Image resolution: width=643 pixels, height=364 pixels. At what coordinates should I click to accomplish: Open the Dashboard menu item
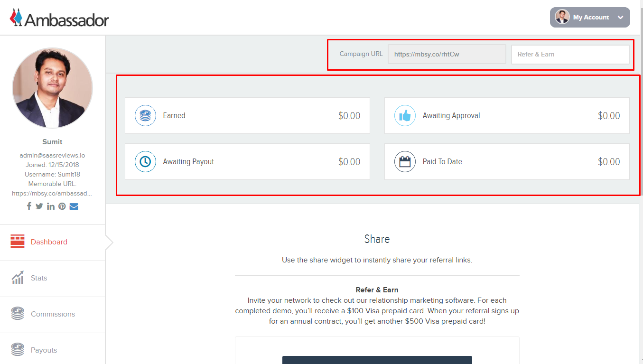pyautogui.click(x=52, y=242)
